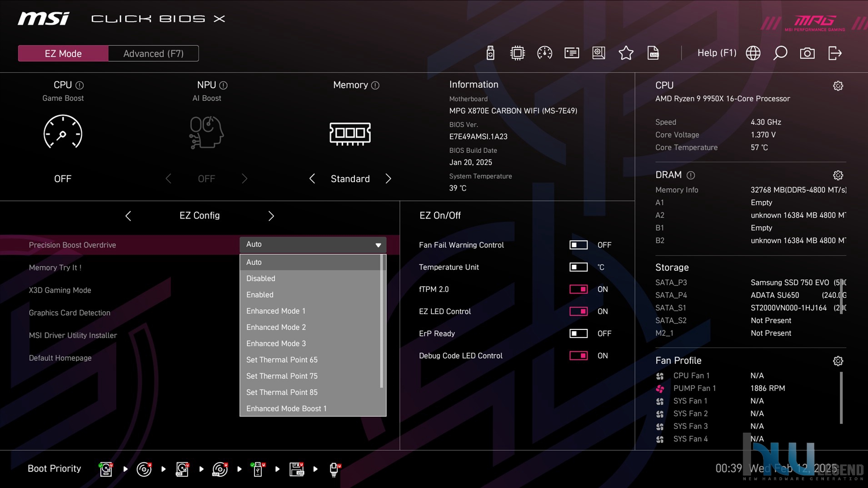The width and height of the screenshot is (868, 488).
Task: Choose Enhanced Mode 3 option
Action: (x=310, y=344)
